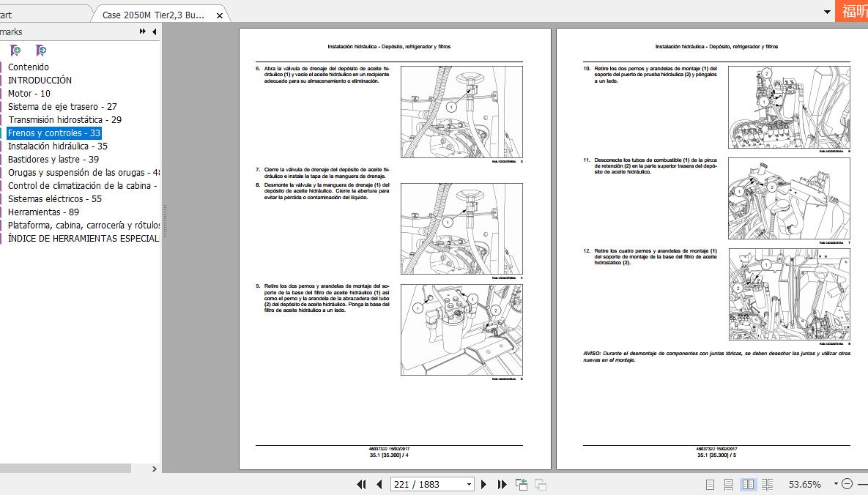This screenshot has height=495, width=868.
Task: Open zoom percentage dropdown
Action: (835, 484)
